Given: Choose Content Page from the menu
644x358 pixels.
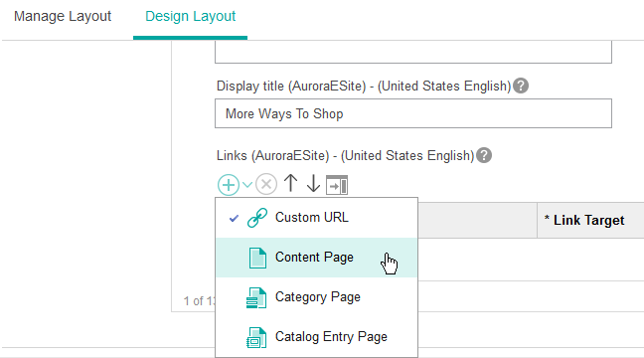Looking at the screenshot, I should 316,258.
